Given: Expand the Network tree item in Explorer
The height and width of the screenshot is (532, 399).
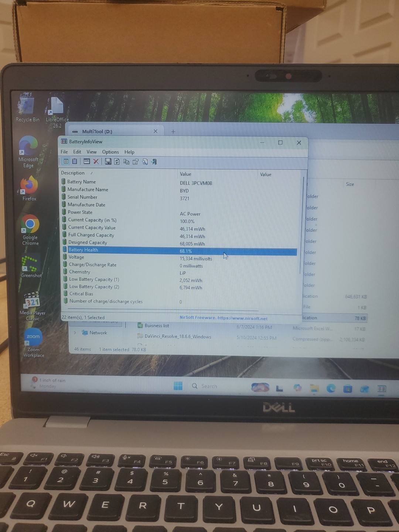Looking at the screenshot, I should 75,332.
